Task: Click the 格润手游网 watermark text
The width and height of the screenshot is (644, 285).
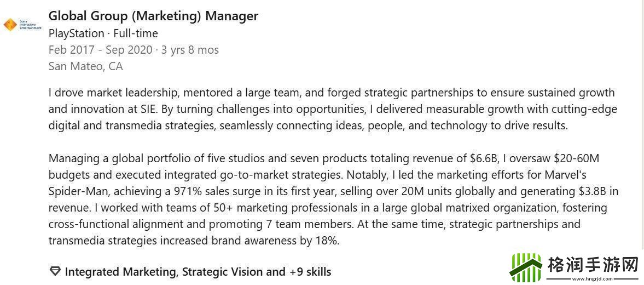Action: coord(593,266)
